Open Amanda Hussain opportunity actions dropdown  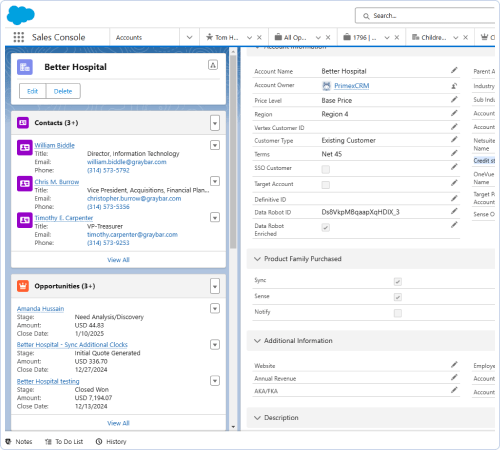pos(215,309)
